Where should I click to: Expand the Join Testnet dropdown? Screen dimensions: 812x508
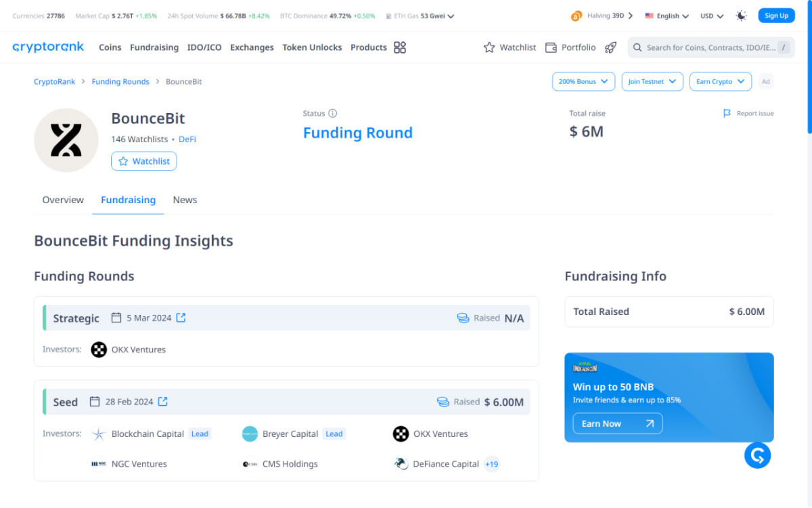pos(652,81)
